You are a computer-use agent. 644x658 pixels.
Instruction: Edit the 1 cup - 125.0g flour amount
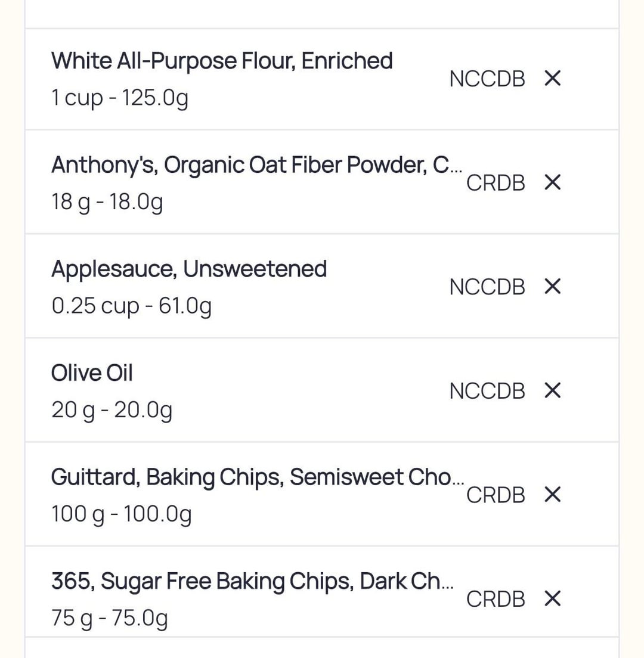120,97
